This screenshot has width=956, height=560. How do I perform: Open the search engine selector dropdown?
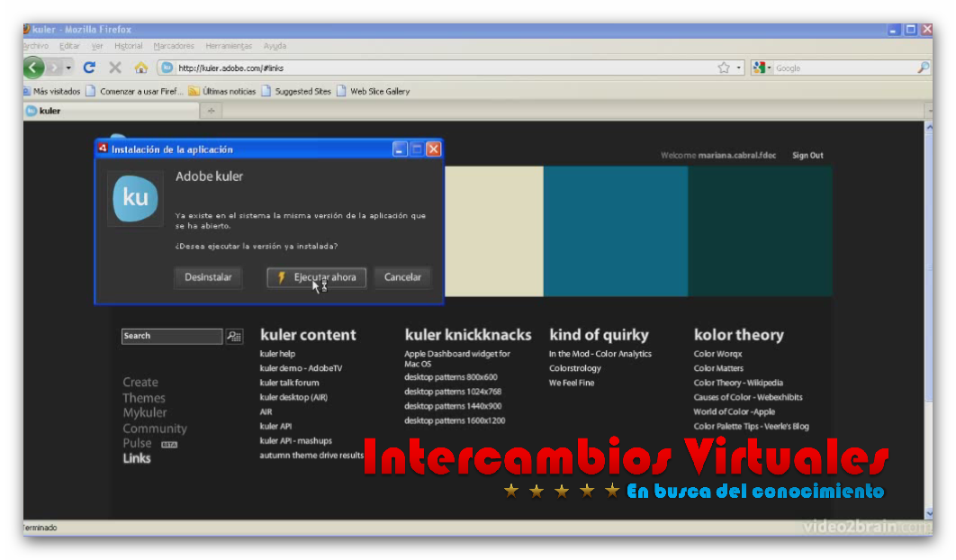pos(769,67)
